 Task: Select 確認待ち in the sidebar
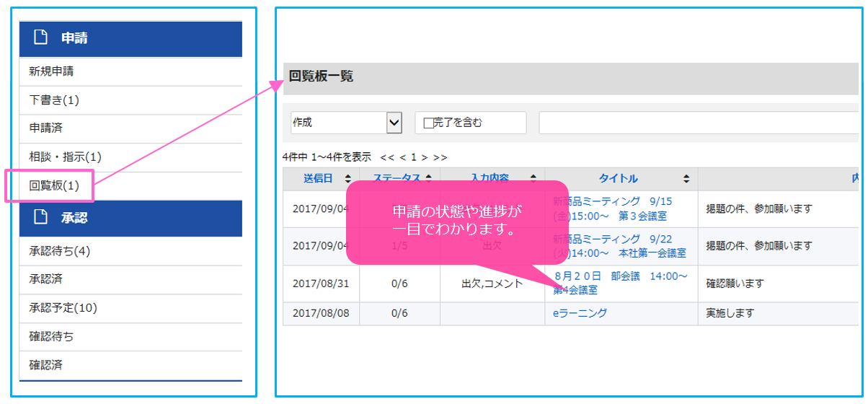(130, 337)
